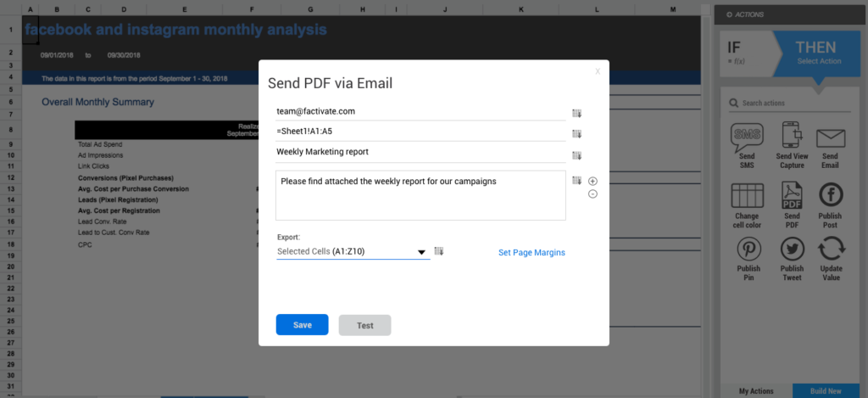Select the IF condition step

coord(746,53)
